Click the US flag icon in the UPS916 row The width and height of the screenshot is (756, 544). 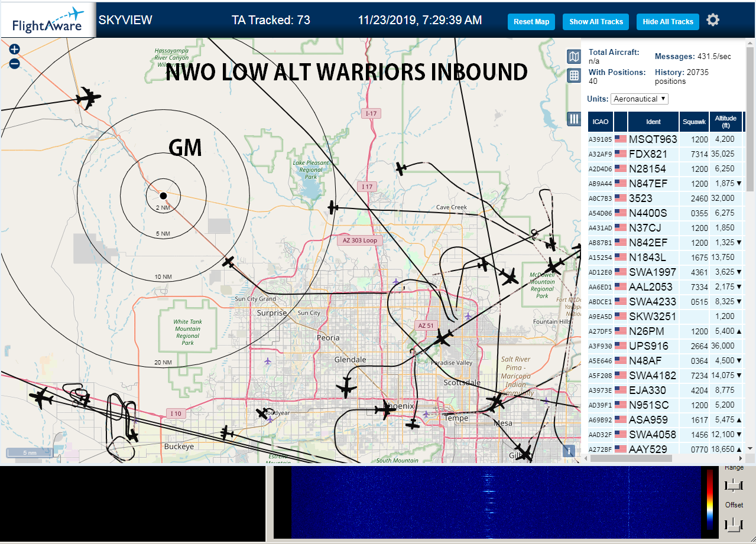[620, 346]
